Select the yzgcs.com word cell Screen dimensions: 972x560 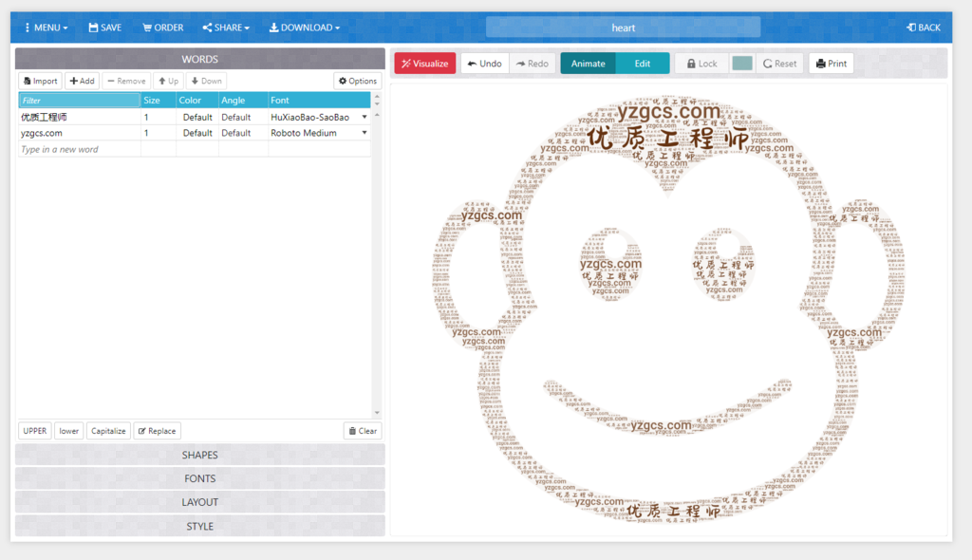pyautogui.click(x=80, y=133)
